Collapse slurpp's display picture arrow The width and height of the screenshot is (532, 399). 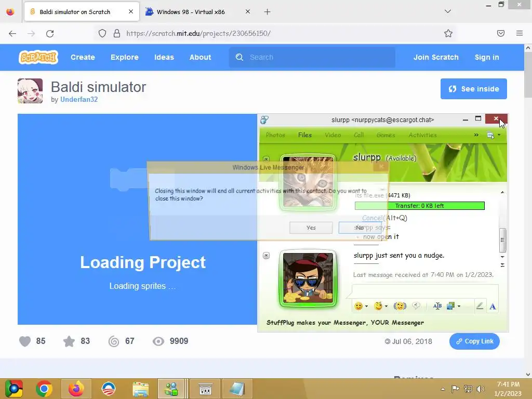267,159
